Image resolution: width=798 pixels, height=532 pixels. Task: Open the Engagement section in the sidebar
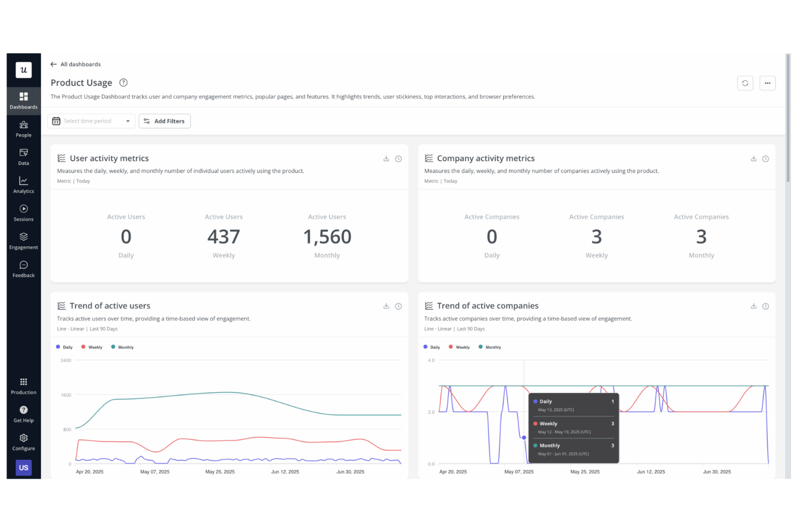(23, 240)
